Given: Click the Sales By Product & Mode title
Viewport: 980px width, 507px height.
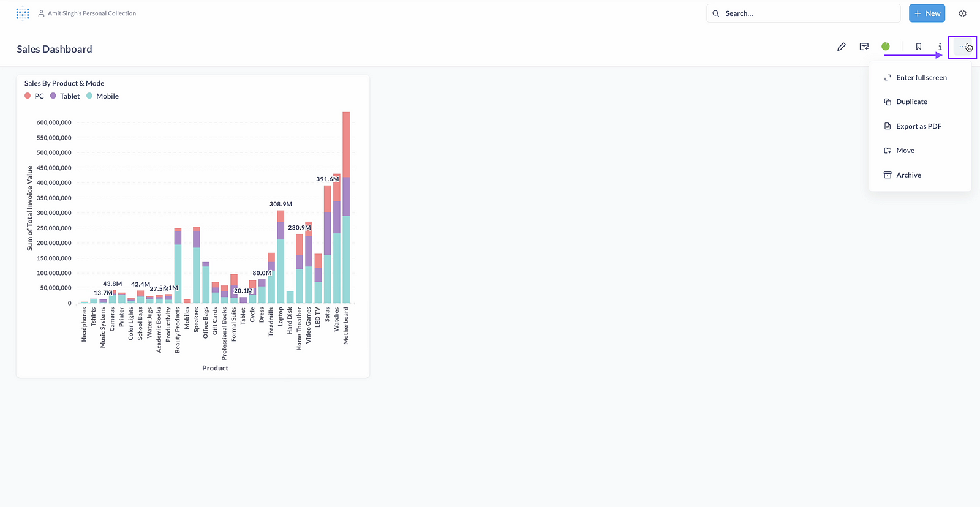Looking at the screenshot, I should pyautogui.click(x=64, y=83).
